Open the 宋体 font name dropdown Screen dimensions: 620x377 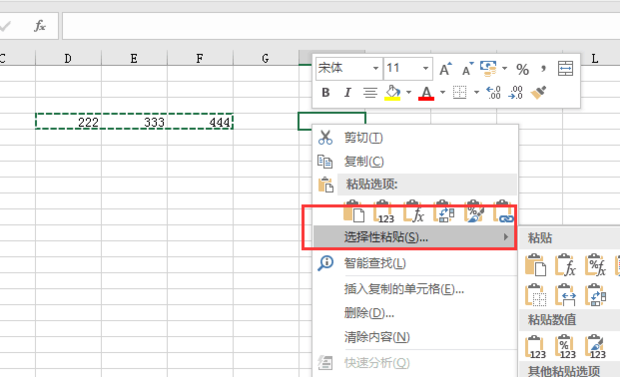coord(376,69)
